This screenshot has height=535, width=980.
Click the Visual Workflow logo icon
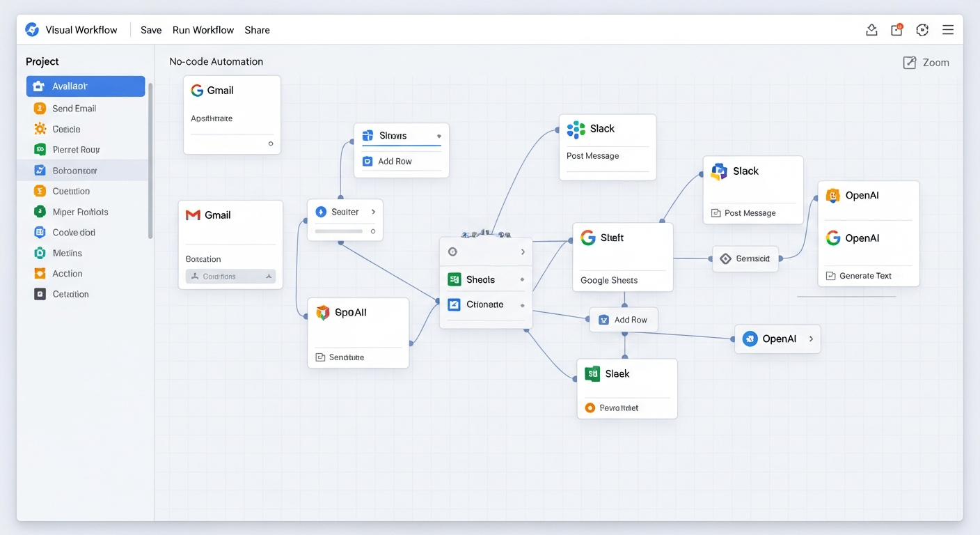[x=32, y=30]
